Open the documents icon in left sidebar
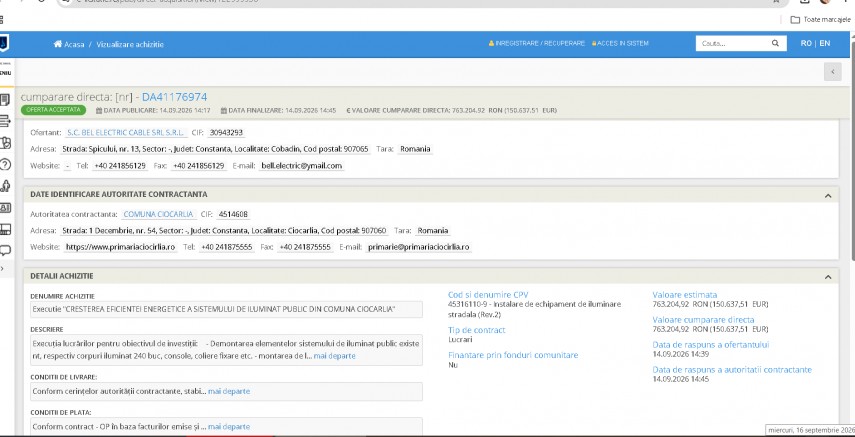855x437 pixels. 5,99
